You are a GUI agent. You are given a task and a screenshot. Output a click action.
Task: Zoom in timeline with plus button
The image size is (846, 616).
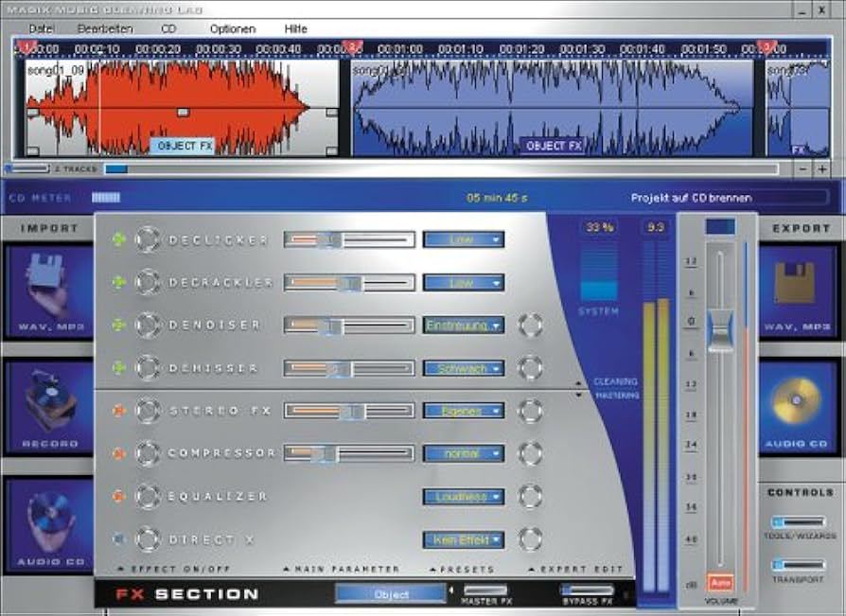(x=821, y=168)
